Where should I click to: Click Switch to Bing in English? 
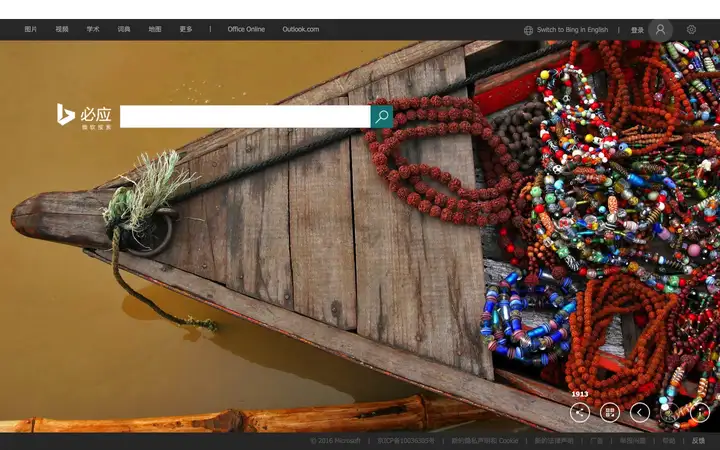click(x=572, y=29)
